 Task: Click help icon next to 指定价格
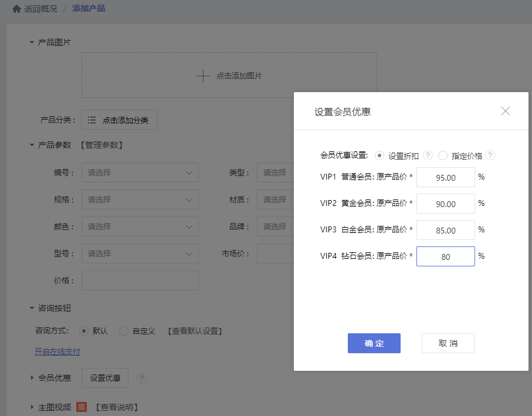coord(490,155)
